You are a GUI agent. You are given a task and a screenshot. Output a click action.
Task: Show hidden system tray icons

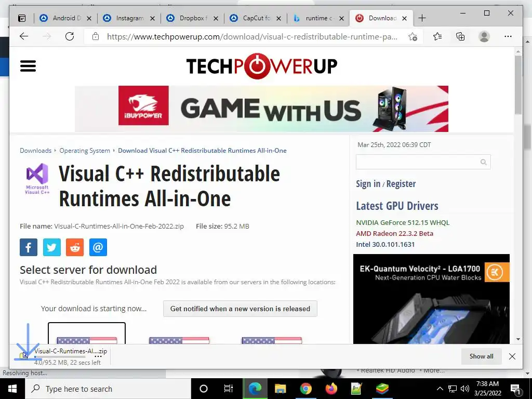(x=440, y=389)
